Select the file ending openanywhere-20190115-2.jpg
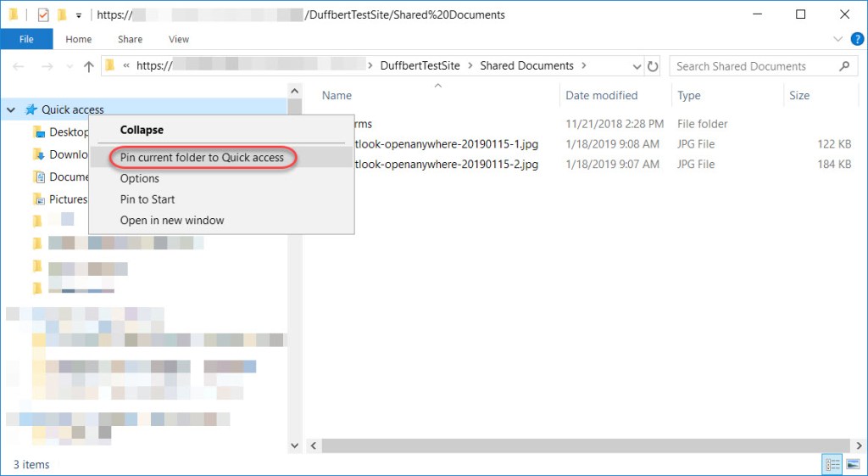868x476 pixels. pyautogui.click(x=446, y=164)
